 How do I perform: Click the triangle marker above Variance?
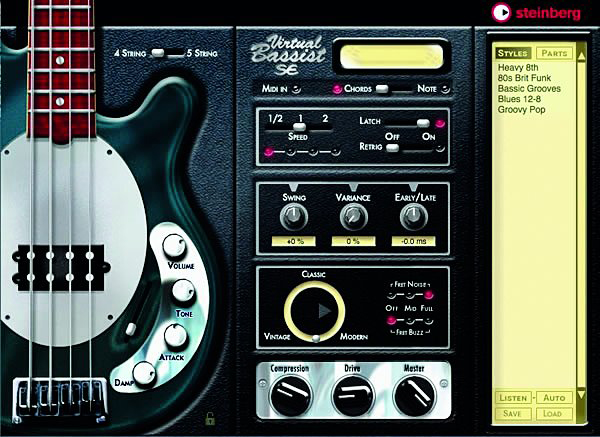coord(354,187)
